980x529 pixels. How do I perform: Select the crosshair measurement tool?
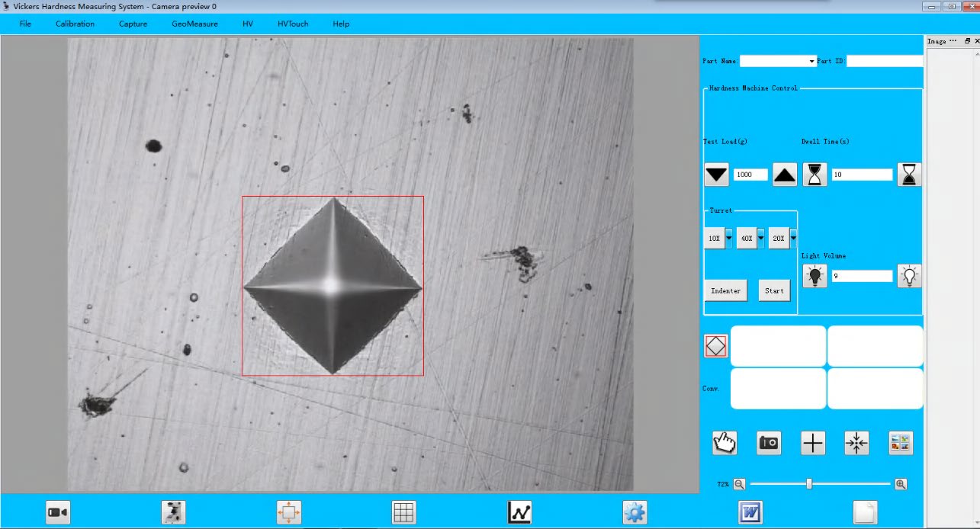pos(811,442)
